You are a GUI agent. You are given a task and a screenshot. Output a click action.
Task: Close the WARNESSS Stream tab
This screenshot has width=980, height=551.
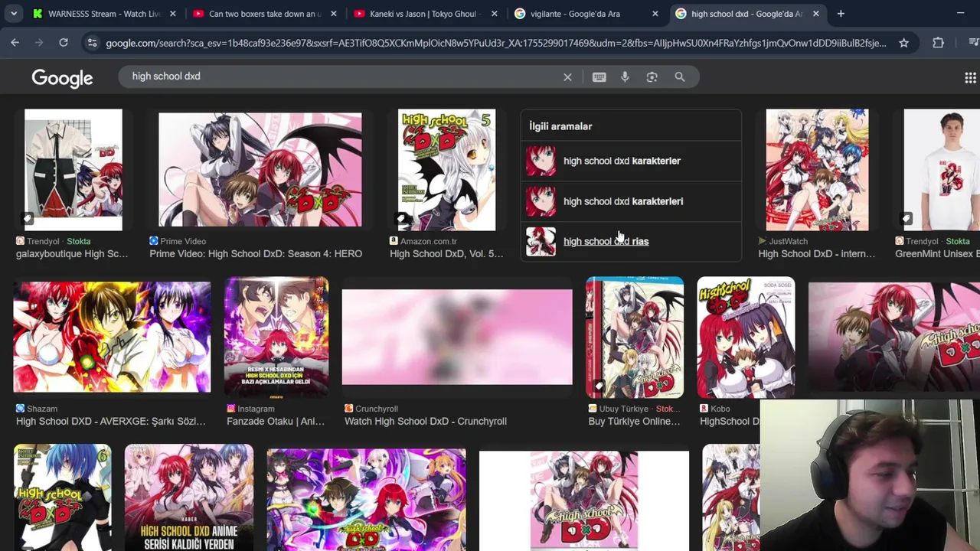tap(172, 14)
